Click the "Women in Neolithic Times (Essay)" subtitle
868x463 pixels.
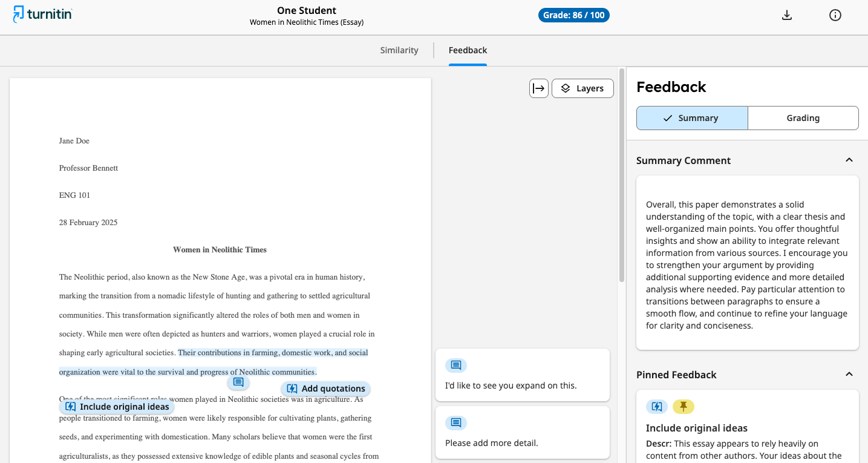(x=307, y=22)
